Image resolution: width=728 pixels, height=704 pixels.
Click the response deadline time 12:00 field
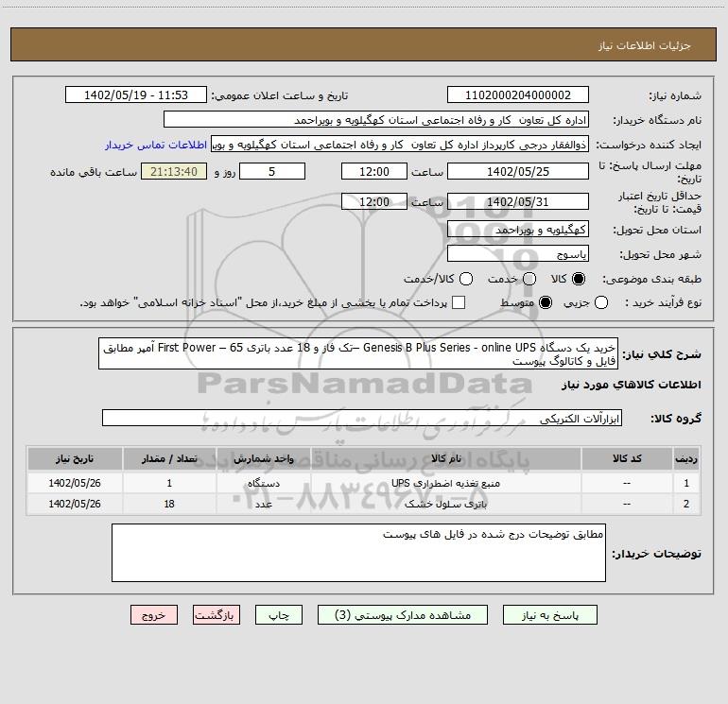374,171
